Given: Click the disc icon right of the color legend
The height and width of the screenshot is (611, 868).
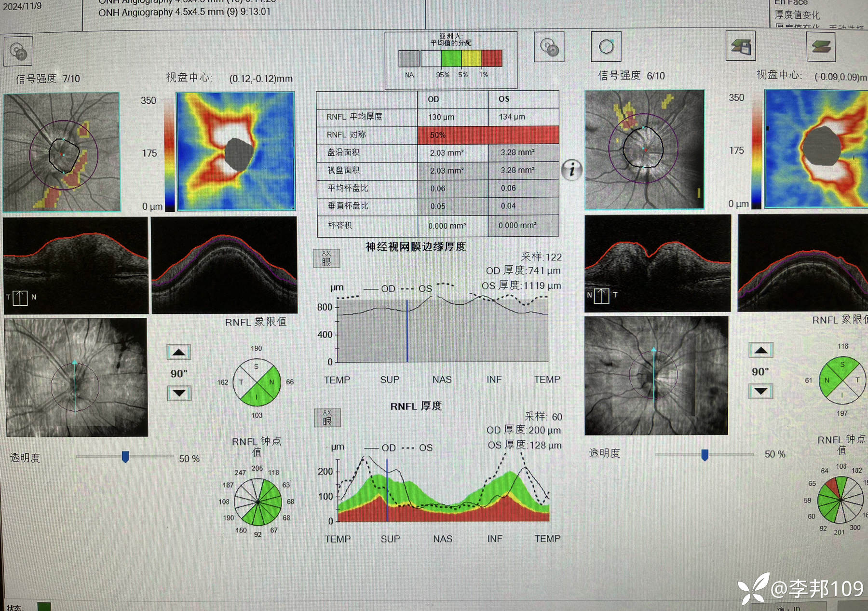Looking at the screenshot, I should click(549, 47).
